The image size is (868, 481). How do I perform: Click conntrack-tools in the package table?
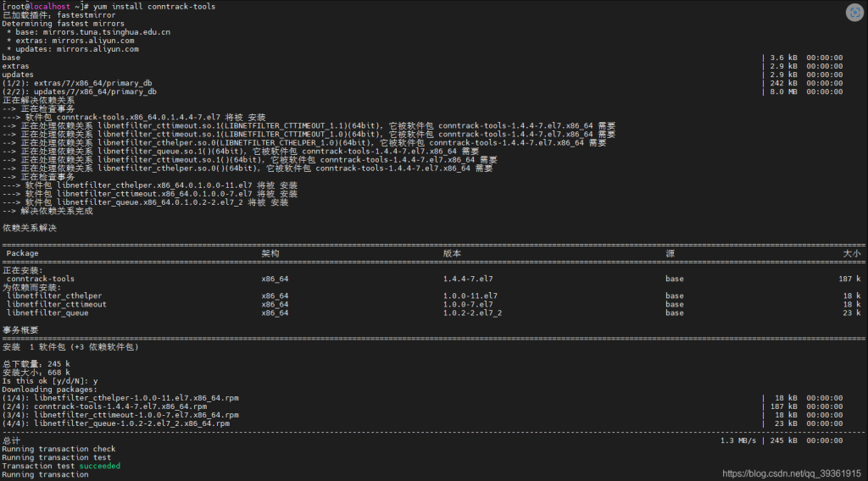tap(41, 279)
